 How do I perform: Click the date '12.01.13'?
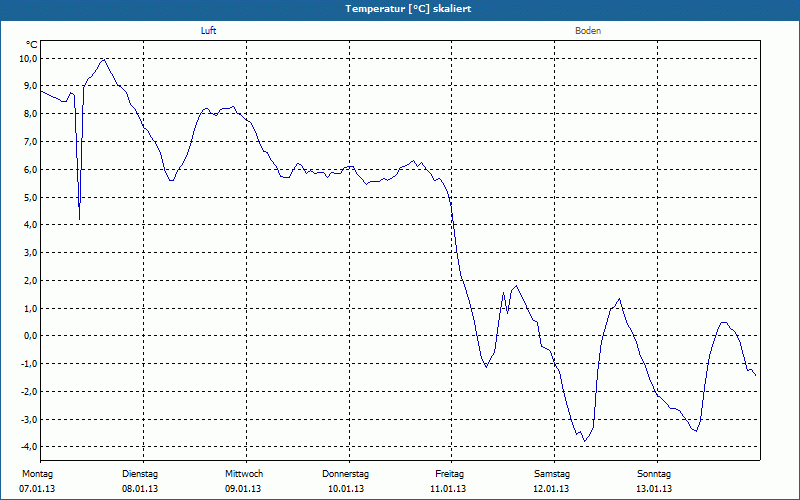pyautogui.click(x=551, y=489)
